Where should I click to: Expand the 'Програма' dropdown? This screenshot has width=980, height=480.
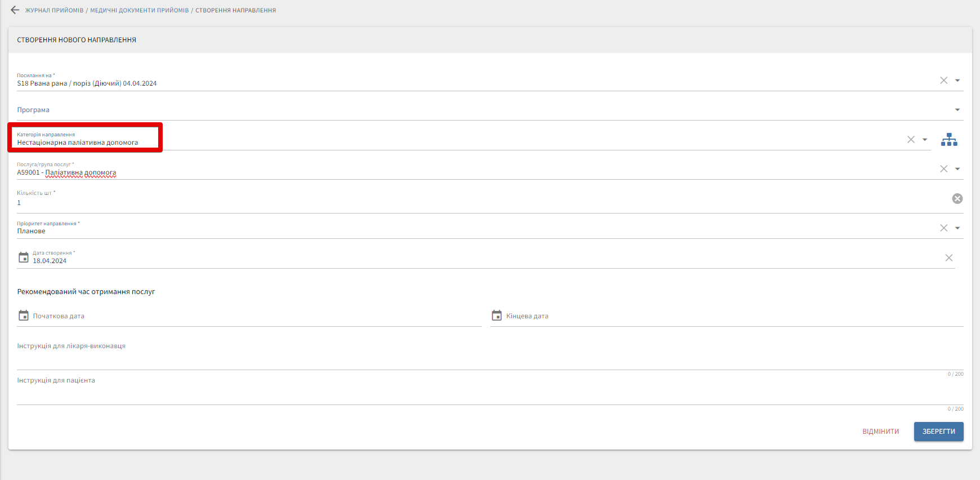click(x=957, y=110)
